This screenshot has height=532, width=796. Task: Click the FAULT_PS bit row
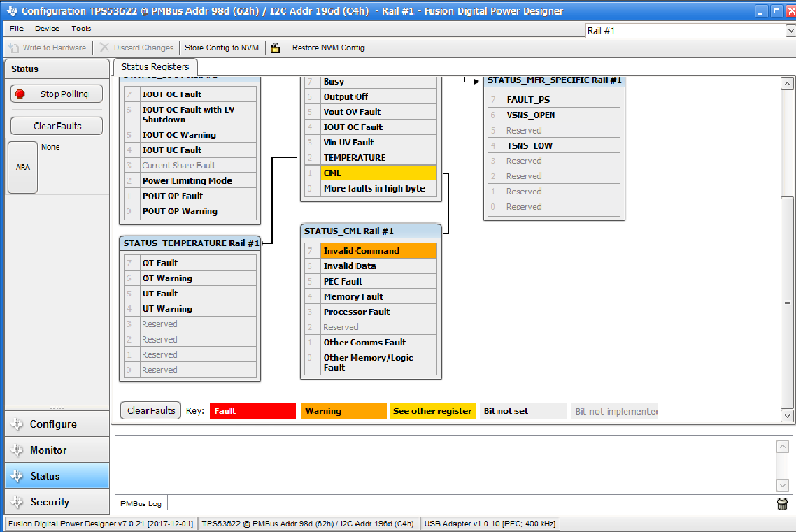coord(554,99)
